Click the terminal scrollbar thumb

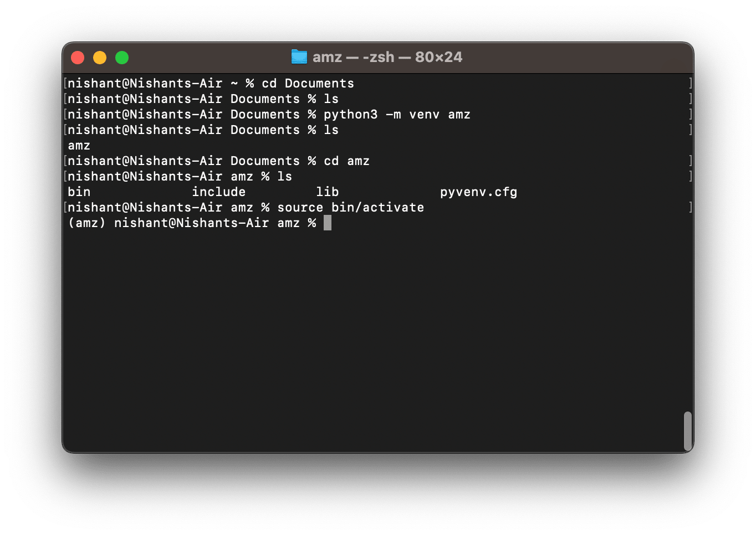coord(688,431)
